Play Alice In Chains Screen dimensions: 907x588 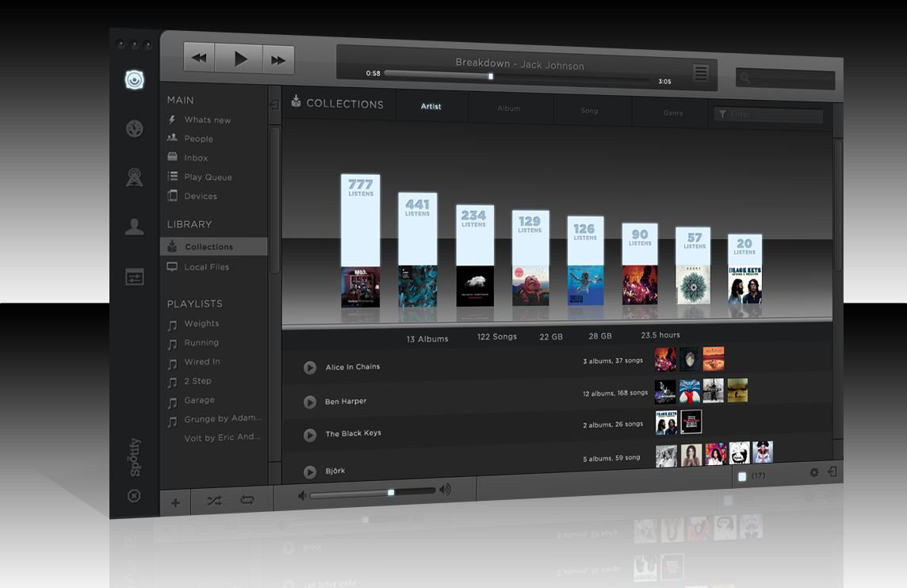310,368
